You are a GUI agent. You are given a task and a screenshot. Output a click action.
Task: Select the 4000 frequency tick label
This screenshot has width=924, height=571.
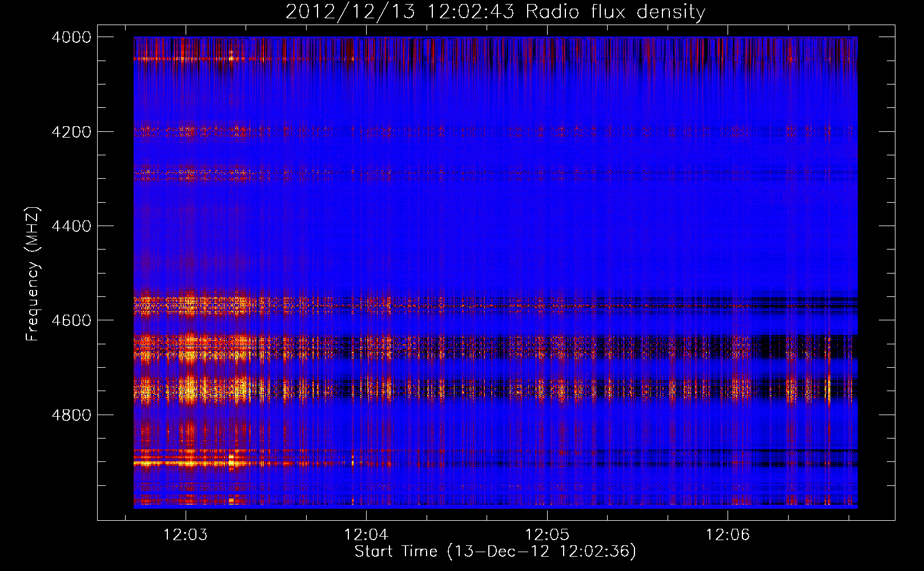tap(71, 37)
